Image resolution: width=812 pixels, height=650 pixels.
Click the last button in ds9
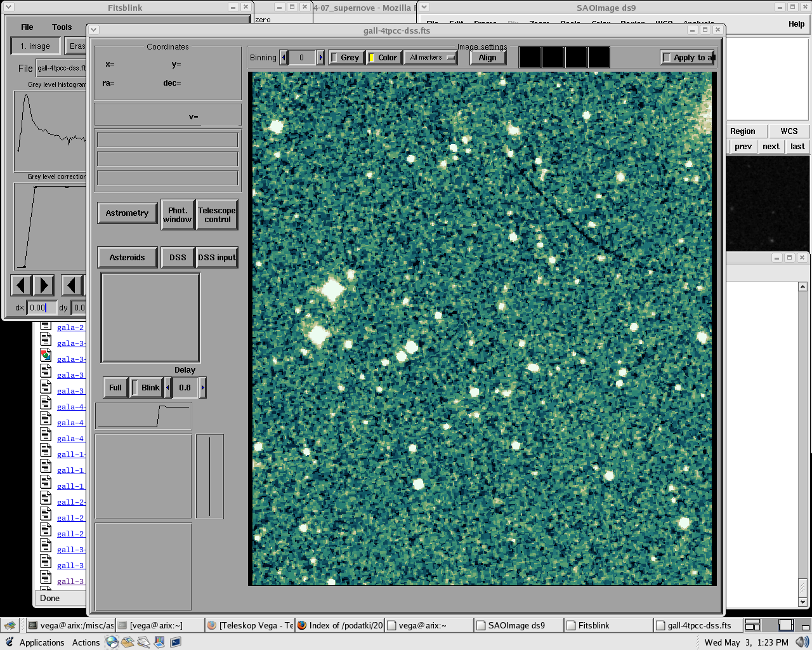(x=797, y=147)
